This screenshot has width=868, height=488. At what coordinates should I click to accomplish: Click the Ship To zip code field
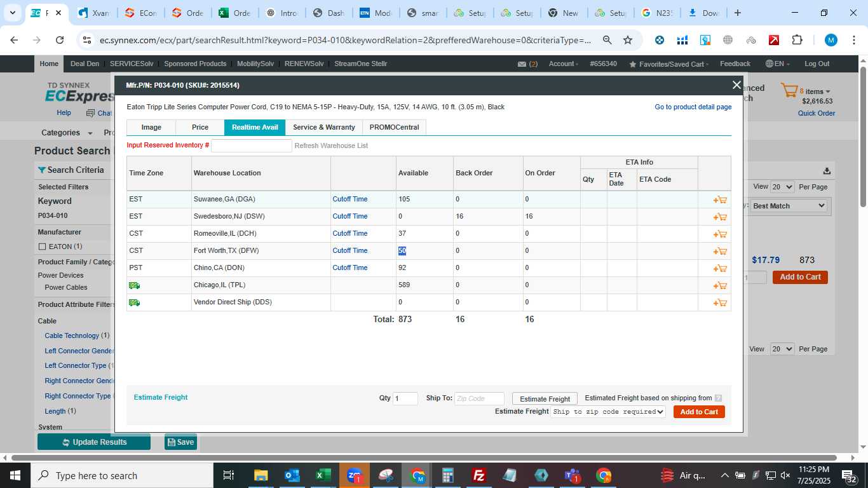click(479, 398)
